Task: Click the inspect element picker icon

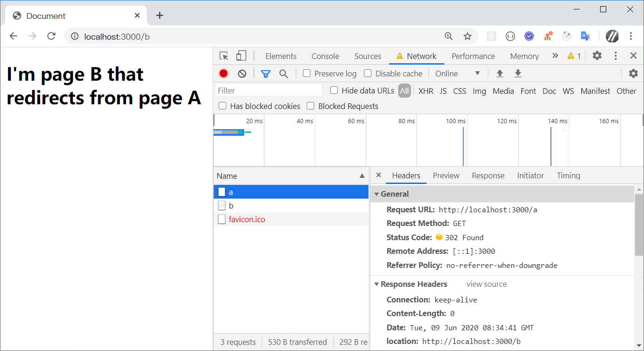Action: [x=224, y=56]
